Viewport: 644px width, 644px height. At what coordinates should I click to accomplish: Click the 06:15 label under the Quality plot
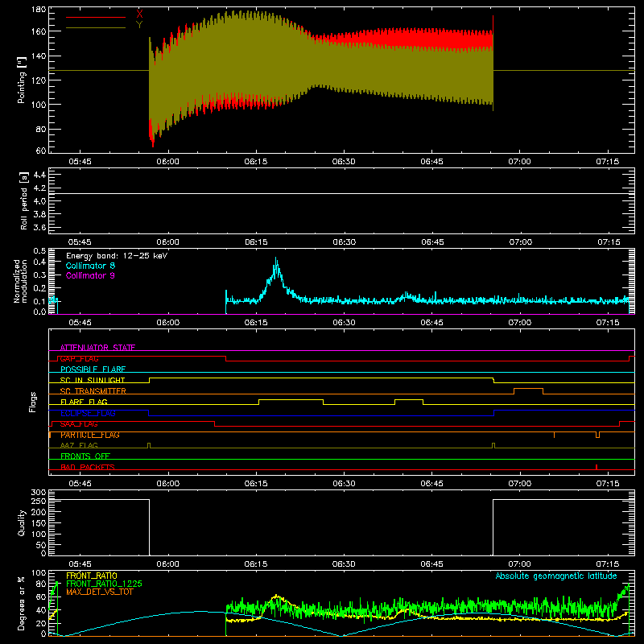coord(255,564)
